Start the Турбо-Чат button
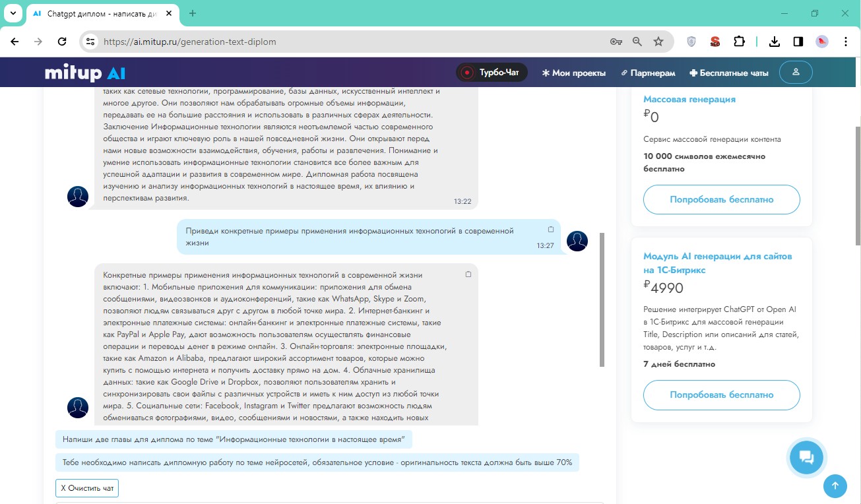Image resolution: width=861 pixels, height=504 pixels. pos(492,73)
